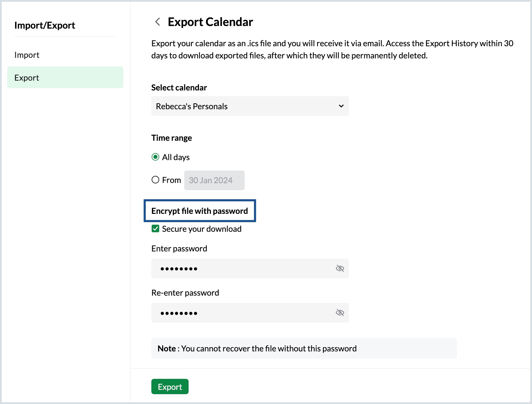This screenshot has height=404, width=532.
Task: Focus the Re-enter password input field
Action: click(243, 313)
